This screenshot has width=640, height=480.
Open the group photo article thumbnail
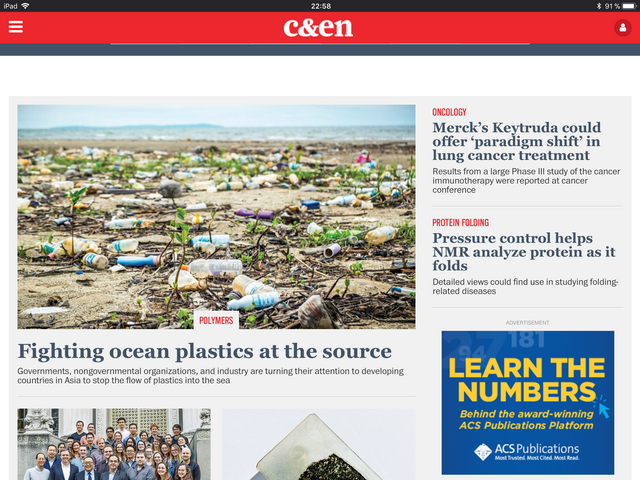tap(114, 444)
